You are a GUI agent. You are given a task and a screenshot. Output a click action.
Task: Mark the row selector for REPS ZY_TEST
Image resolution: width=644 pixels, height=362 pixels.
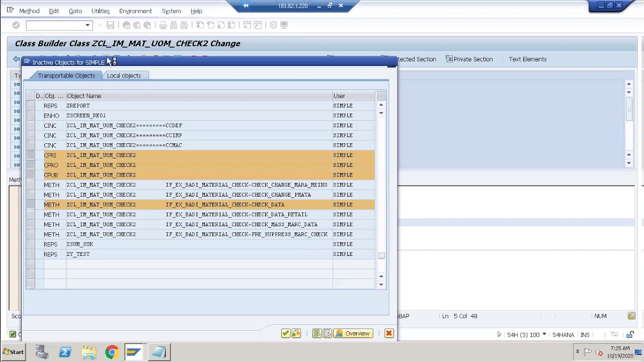pyautogui.click(x=31, y=254)
